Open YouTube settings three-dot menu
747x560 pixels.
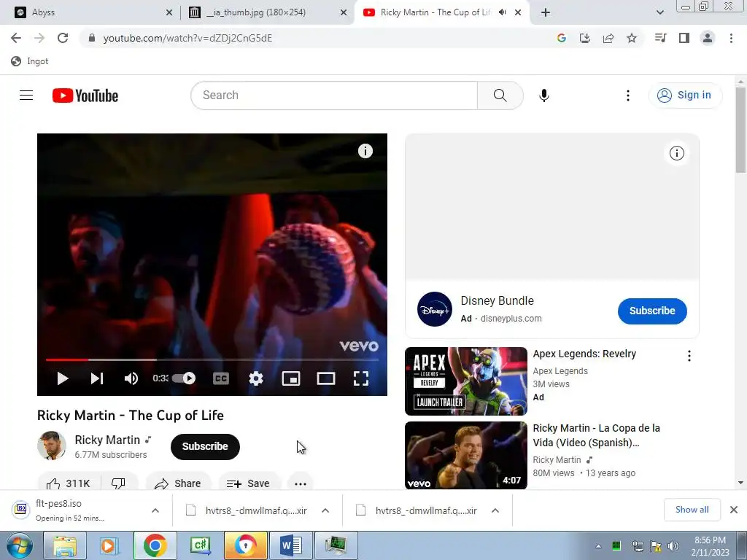pos(628,96)
